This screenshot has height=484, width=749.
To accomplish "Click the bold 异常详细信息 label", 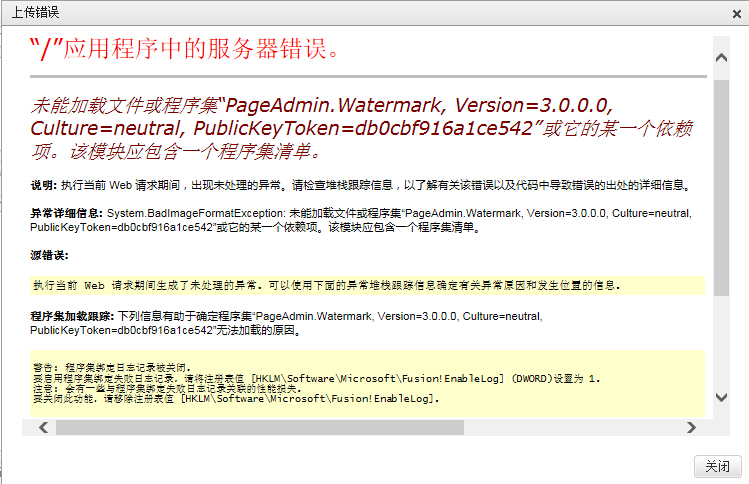I will point(67,213).
